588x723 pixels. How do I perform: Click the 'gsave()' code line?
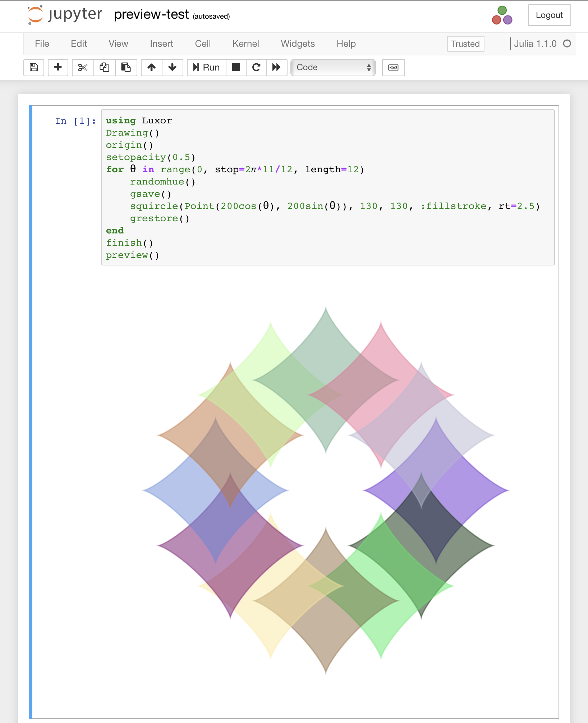(x=151, y=194)
